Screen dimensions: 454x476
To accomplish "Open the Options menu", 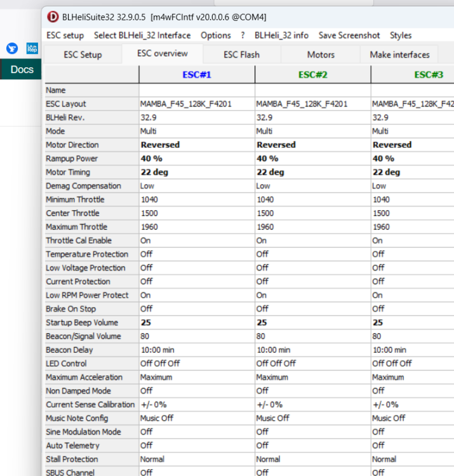I will (x=216, y=36).
